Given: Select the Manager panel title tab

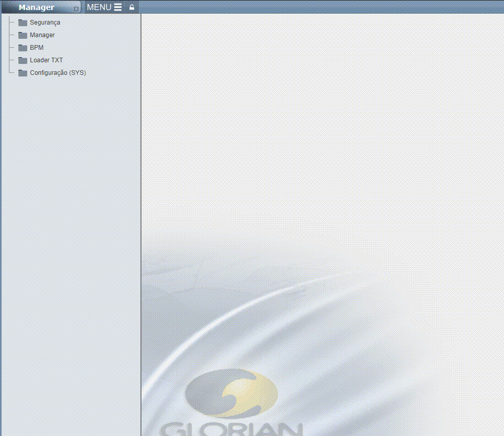Looking at the screenshot, I should (x=37, y=7).
